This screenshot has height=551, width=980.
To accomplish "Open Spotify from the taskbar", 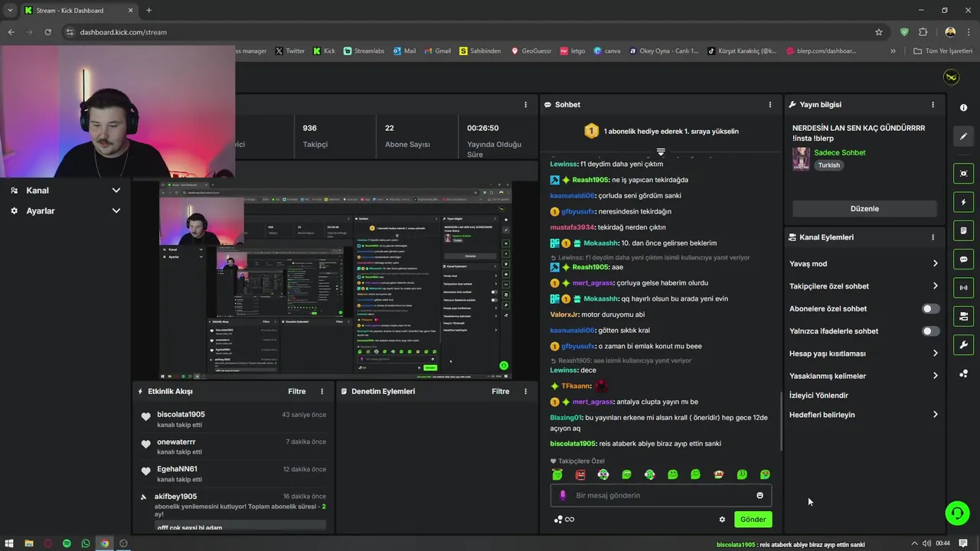I will pos(67,543).
